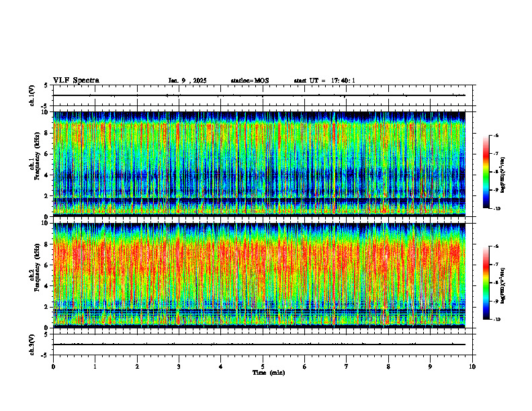
Task: Click time axis tick label "9"
Action: (430, 367)
